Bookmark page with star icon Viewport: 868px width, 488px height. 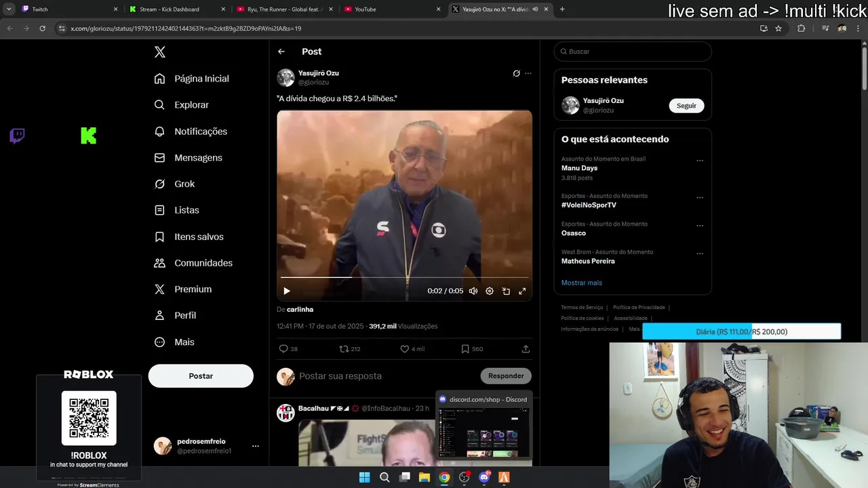tap(778, 28)
